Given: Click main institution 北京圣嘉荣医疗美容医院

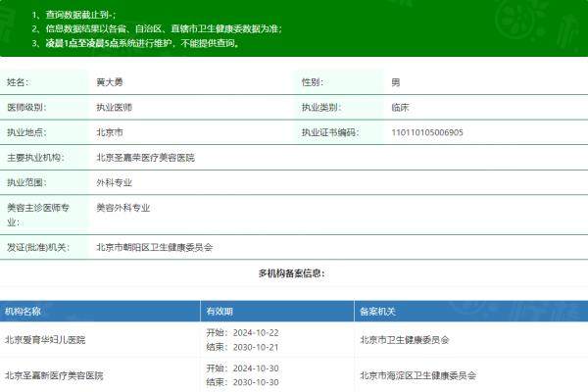Looking at the screenshot, I should 145,158.
